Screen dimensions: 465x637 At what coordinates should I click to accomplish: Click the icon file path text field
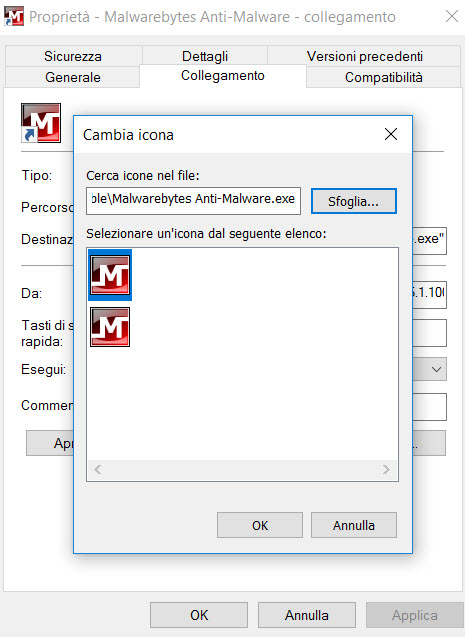pyautogui.click(x=193, y=201)
